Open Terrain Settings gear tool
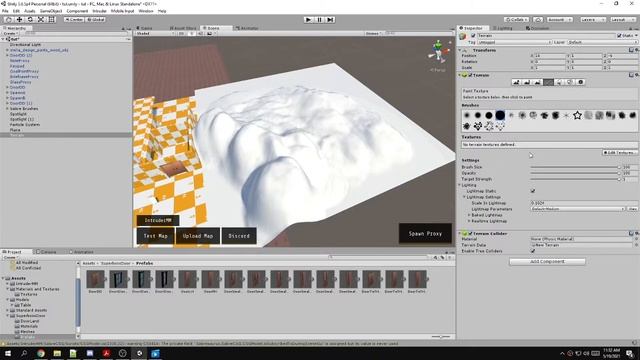640x360 pixels. (581, 82)
